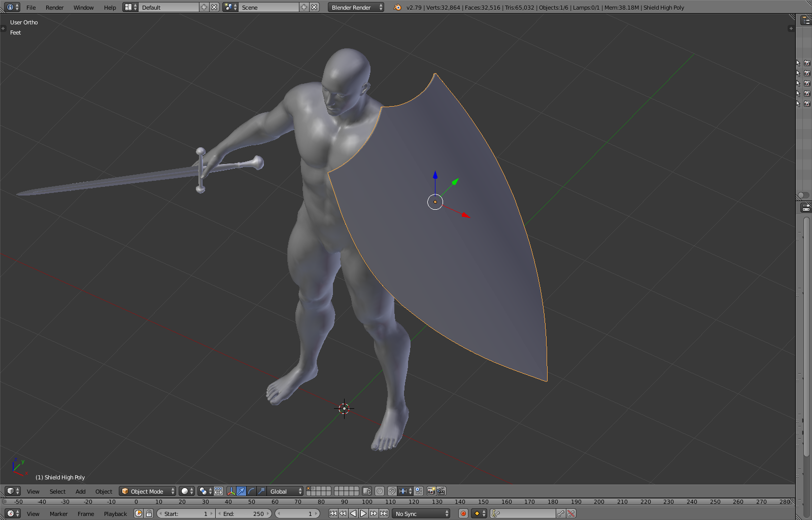Click the active keying set field
The height and width of the screenshot is (520, 812).
(523, 513)
